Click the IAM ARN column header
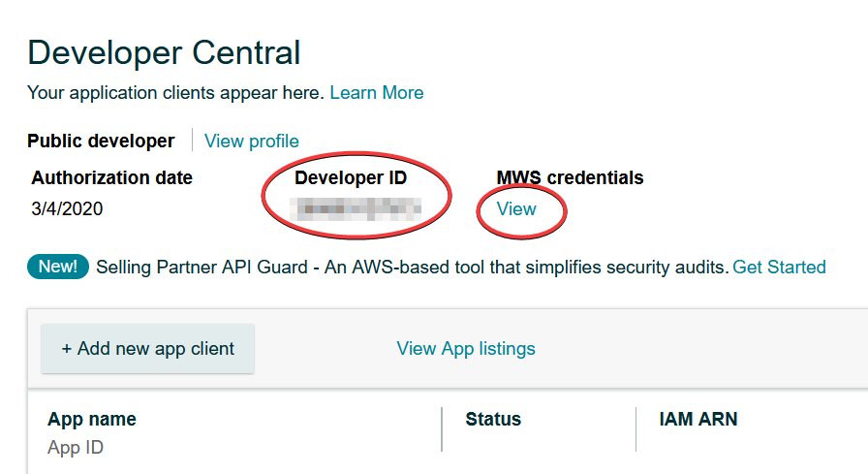868x474 pixels. (x=698, y=419)
